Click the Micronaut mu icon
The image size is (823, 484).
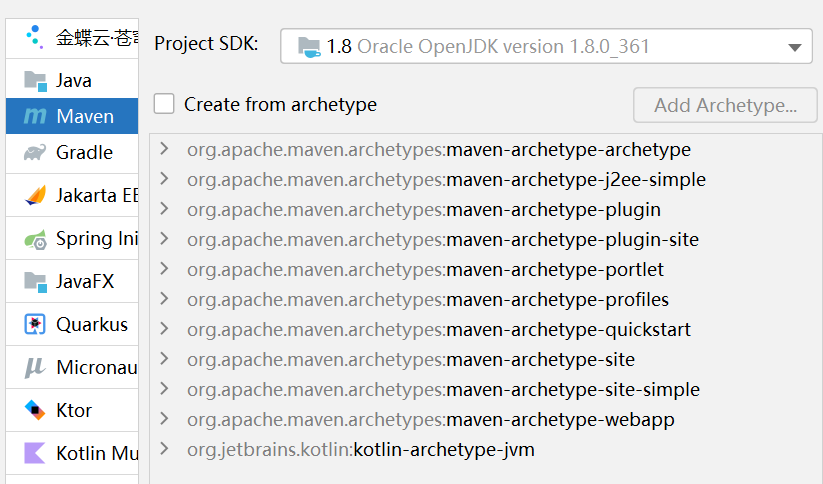[35, 367]
